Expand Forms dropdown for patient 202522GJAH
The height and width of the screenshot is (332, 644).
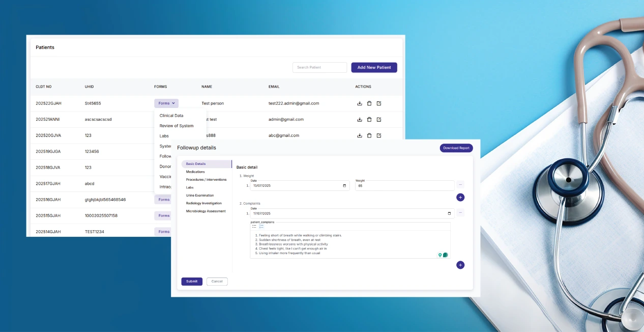[166, 103]
